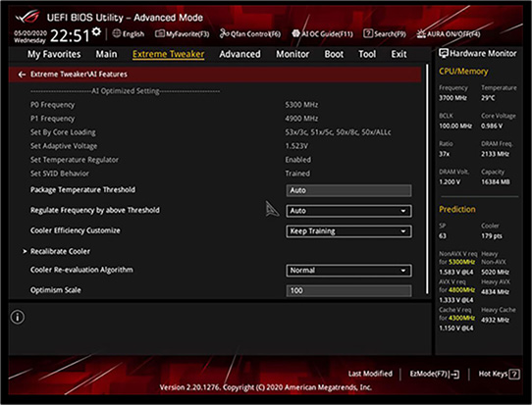Toggle AURA ON/OFF(F4)
Viewport: 532px width, 405px height.
(x=449, y=34)
